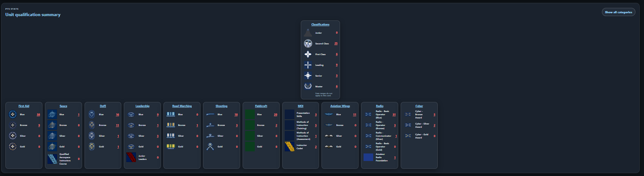Click the 'PTS STATS' header text
644x176 pixels.
tap(12, 9)
